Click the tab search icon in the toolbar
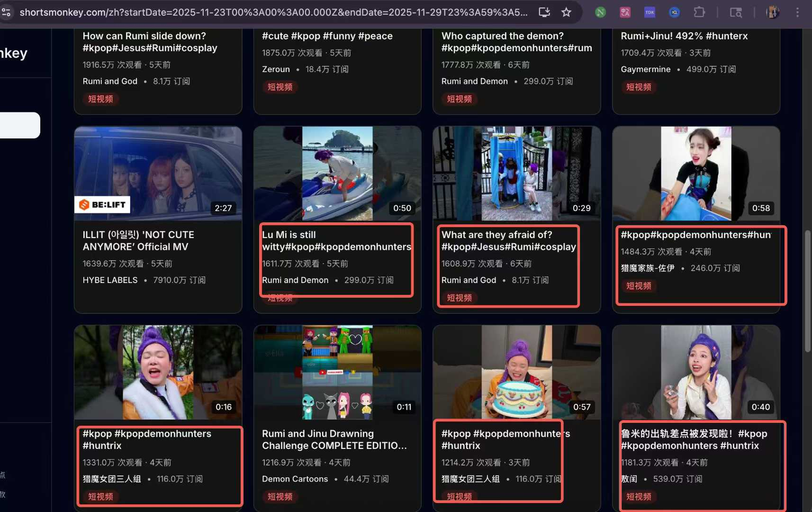This screenshot has height=512, width=812. 736,12
